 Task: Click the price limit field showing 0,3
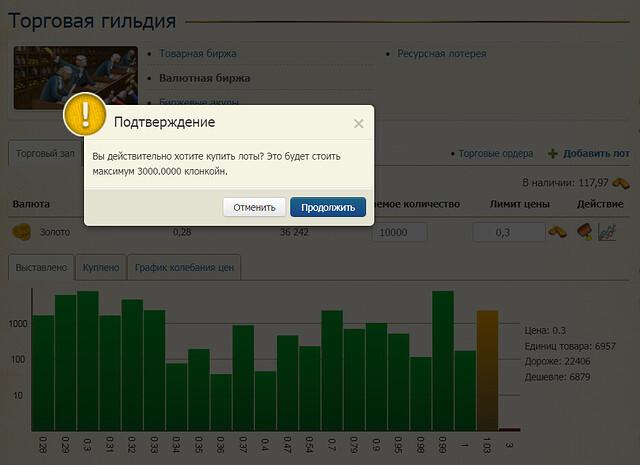coord(509,232)
